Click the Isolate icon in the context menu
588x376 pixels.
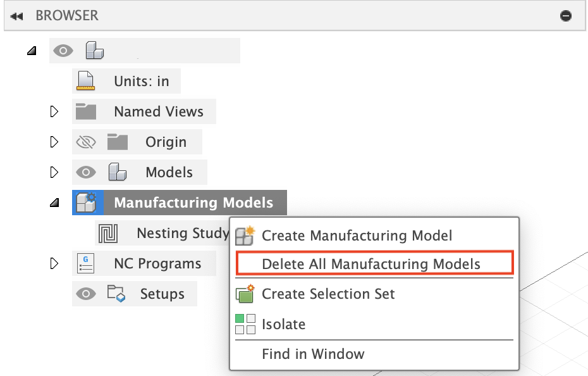click(x=245, y=323)
